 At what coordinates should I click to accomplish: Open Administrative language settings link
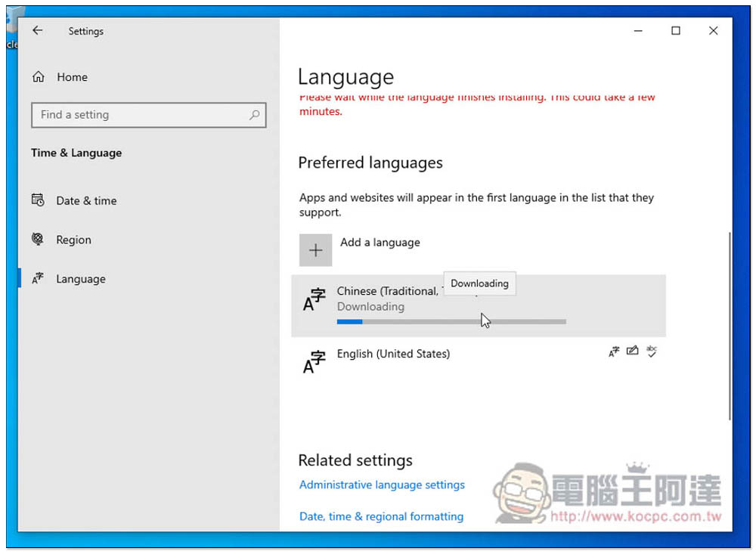[x=382, y=484]
